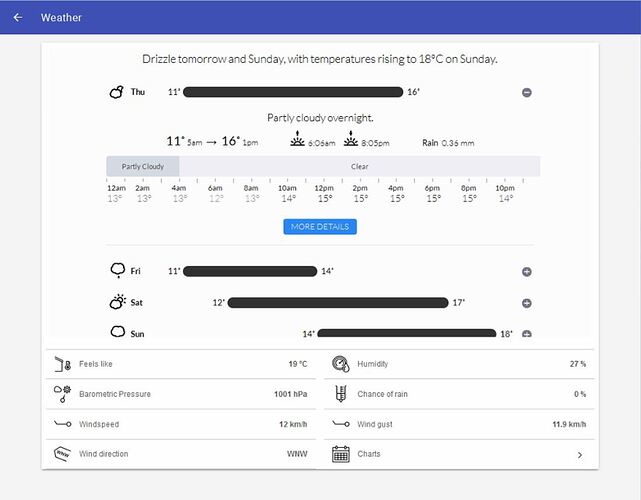Go back using the header arrow
The height and width of the screenshot is (500, 641).
tap(18, 18)
